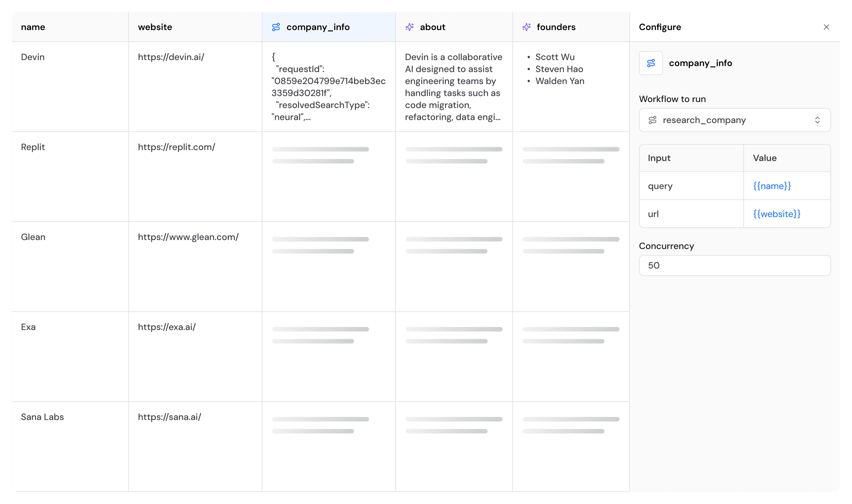The image size is (852, 504).
Task: Click the Configure panel heading
Action: pos(660,27)
